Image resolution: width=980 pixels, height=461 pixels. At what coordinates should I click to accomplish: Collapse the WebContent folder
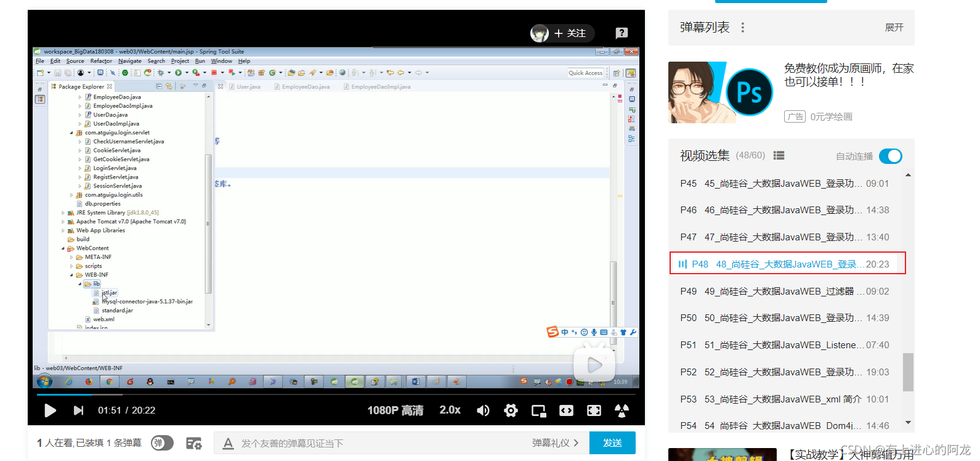pos(63,249)
